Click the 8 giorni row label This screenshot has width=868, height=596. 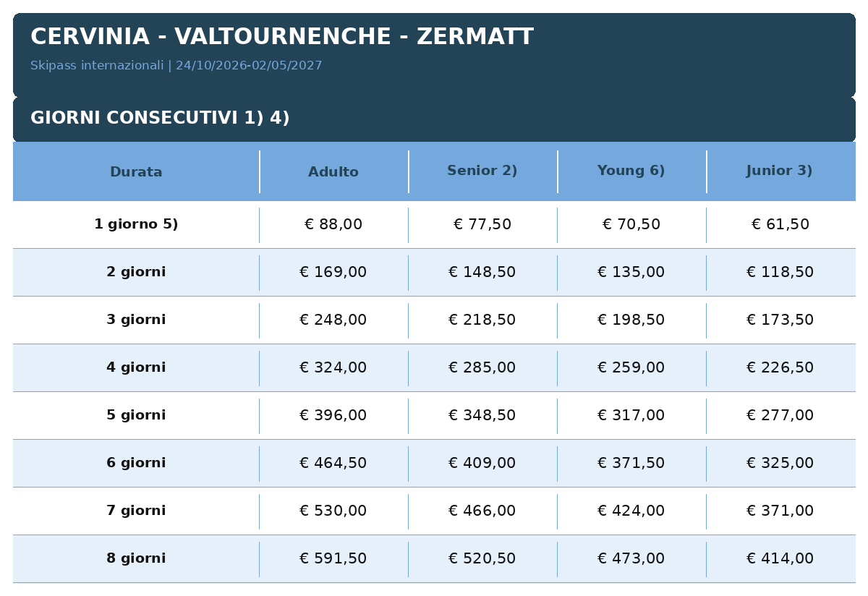point(136,558)
